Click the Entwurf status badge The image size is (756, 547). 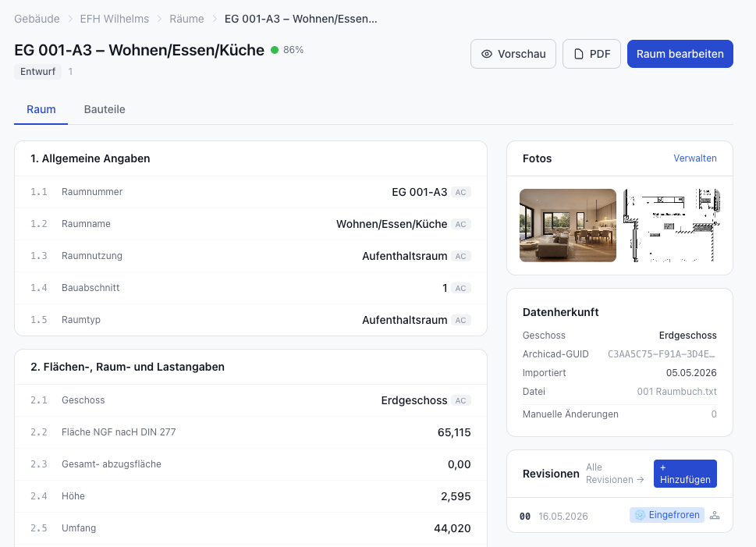point(37,71)
